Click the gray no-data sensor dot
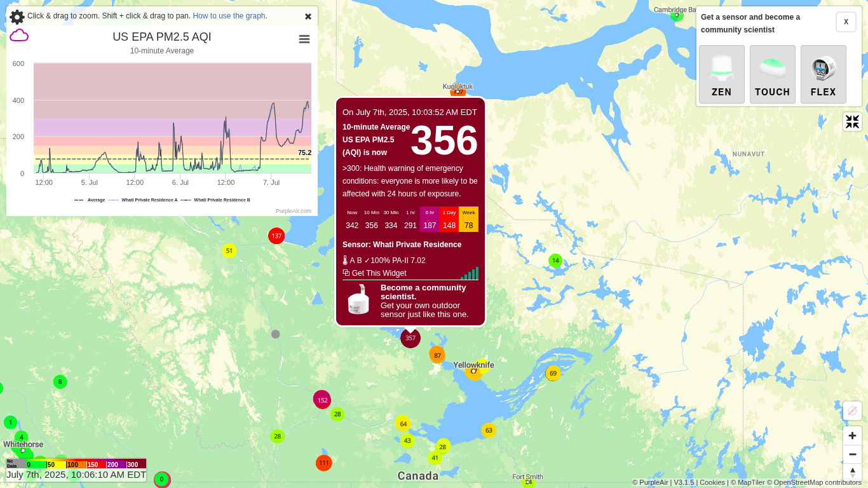 (275, 334)
